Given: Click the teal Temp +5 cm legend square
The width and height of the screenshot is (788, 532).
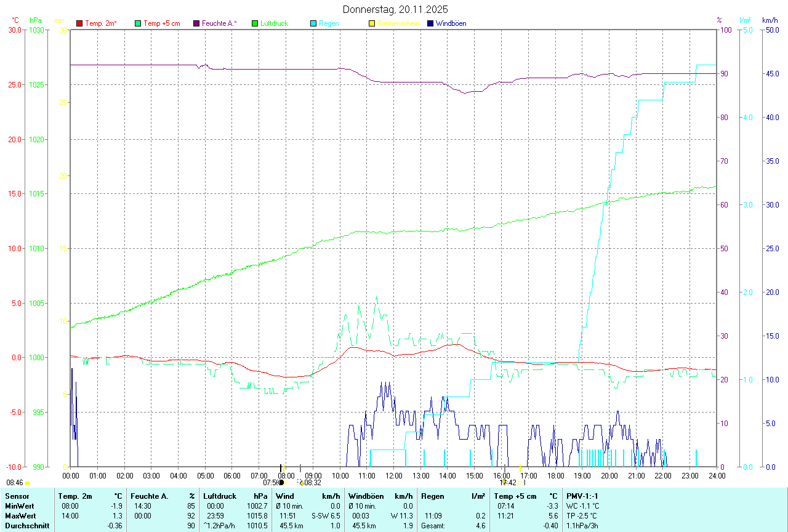Looking at the screenshot, I should [138, 23].
